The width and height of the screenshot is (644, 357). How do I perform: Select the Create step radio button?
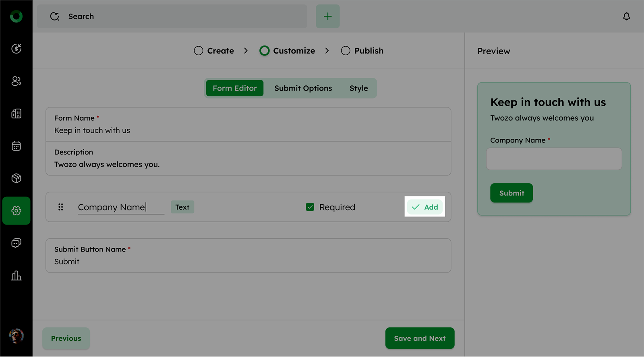(199, 51)
